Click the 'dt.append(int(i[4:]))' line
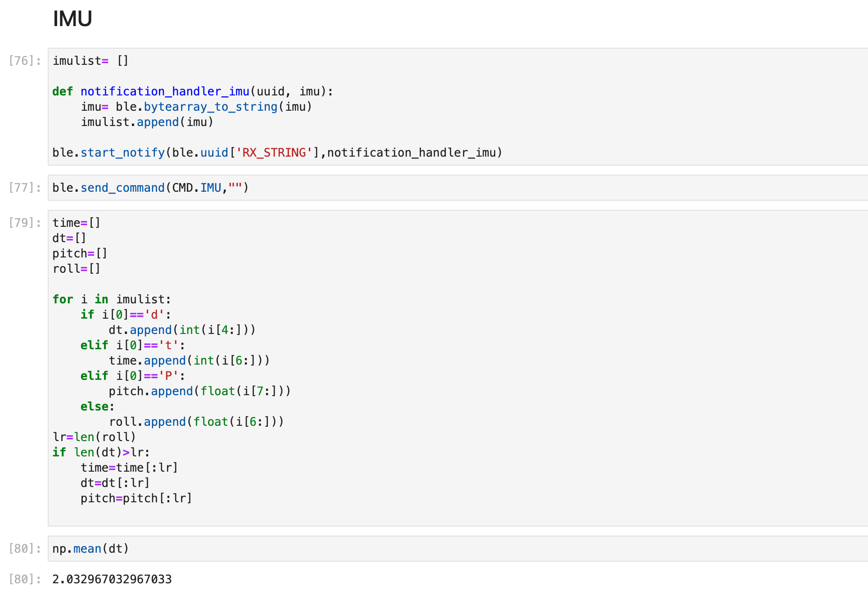This screenshot has width=868, height=595. [182, 330]
